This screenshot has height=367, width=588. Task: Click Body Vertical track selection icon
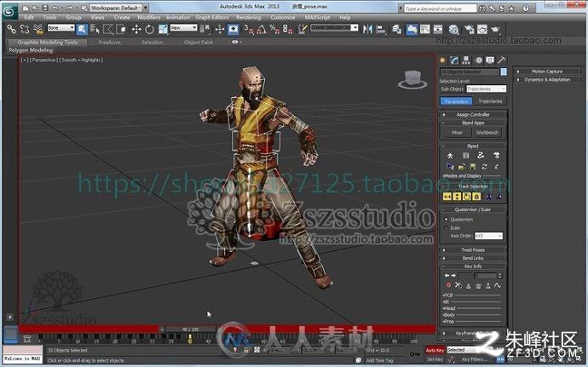click(457, 197)
